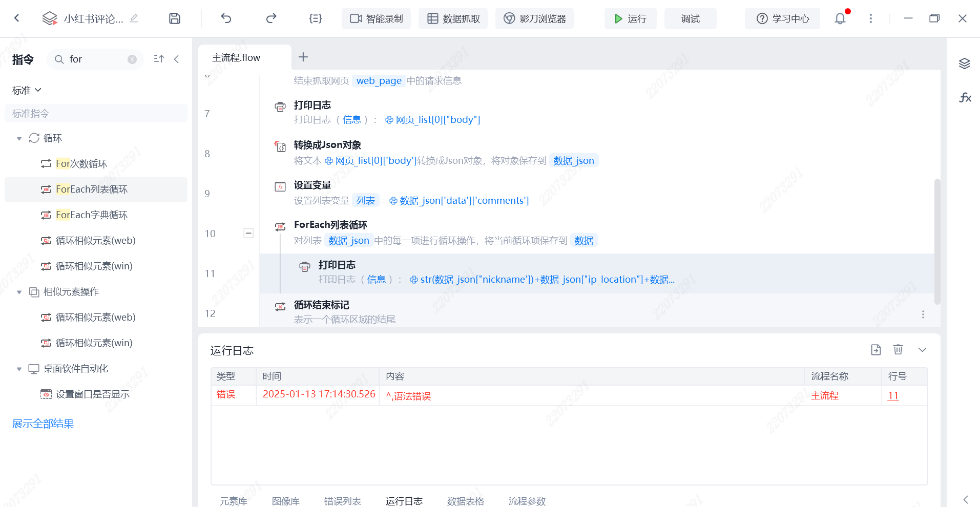This screenshot has height=507, width=980.
Task: Toggle the sort/collapse-all instructions icon
Action: click(159, 59)
